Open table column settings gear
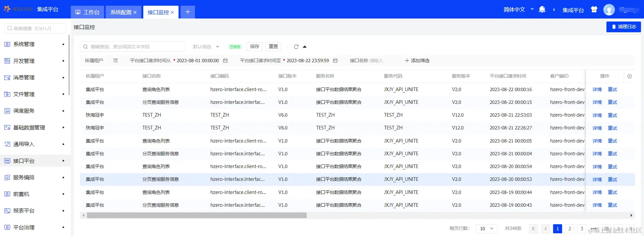This screenshot has height=236, width=644. pos(630,76)
